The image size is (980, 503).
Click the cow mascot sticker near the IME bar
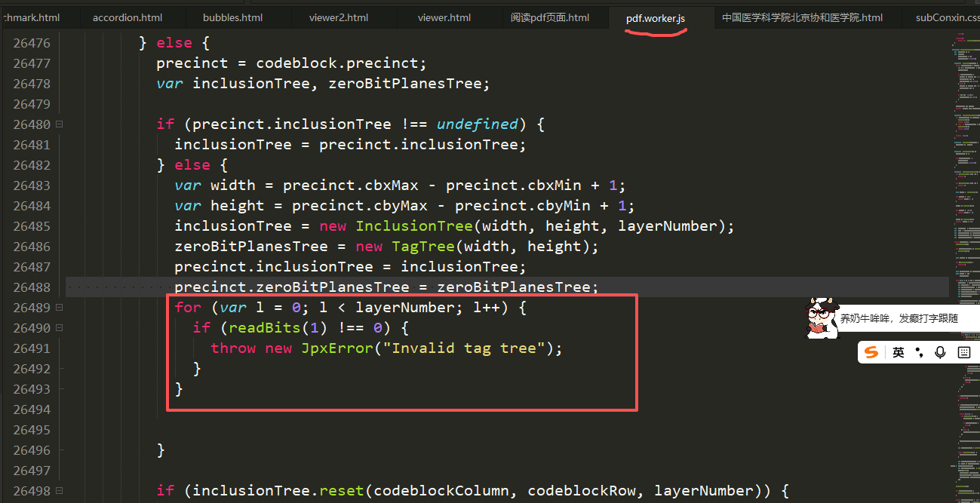click(x=822, y=317)
